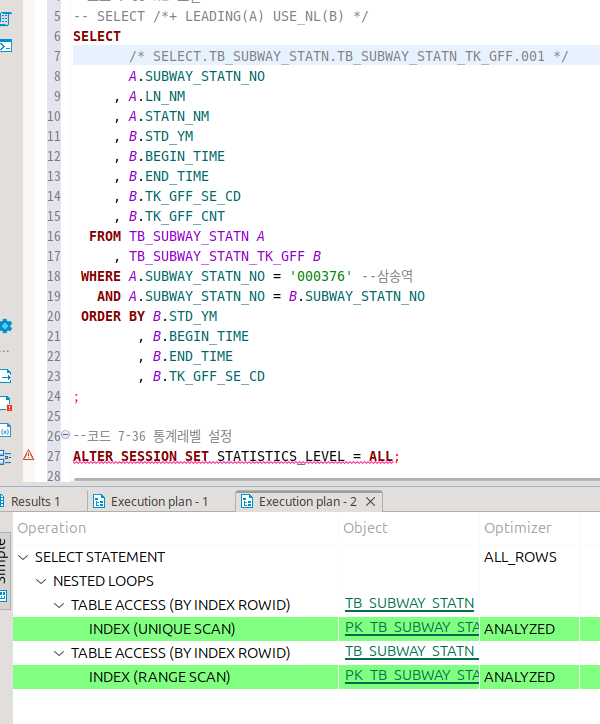Image resolution: width=600 pixels, height=724 pixels.
Task: Collapse the NESTED LOOPS node
Action: point(42,581)
